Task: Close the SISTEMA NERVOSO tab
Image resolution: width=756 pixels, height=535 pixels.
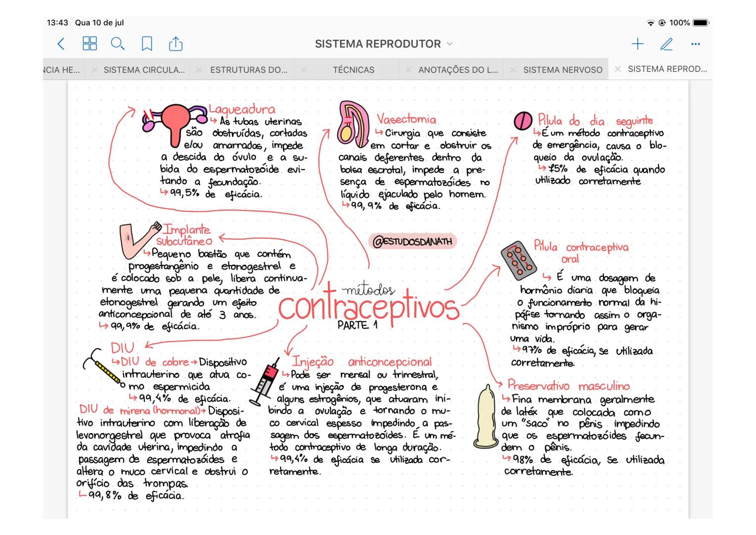Action: coord(513,70)
